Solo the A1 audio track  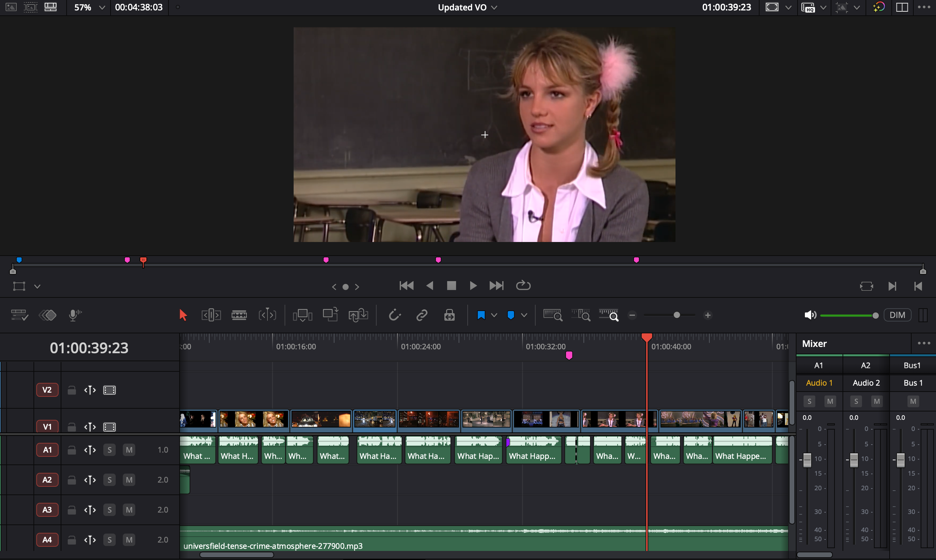coord(110,450)
